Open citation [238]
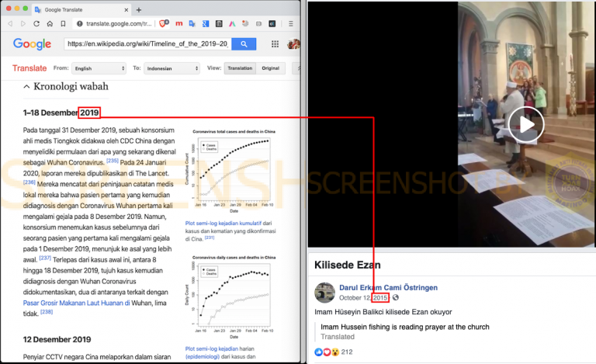 tap(47, 312)
